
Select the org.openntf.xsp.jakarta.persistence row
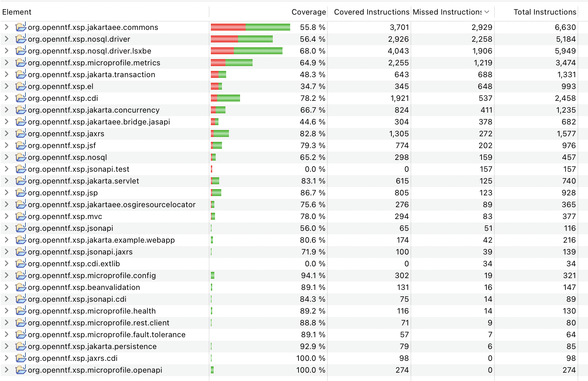[x=92, y=346]
